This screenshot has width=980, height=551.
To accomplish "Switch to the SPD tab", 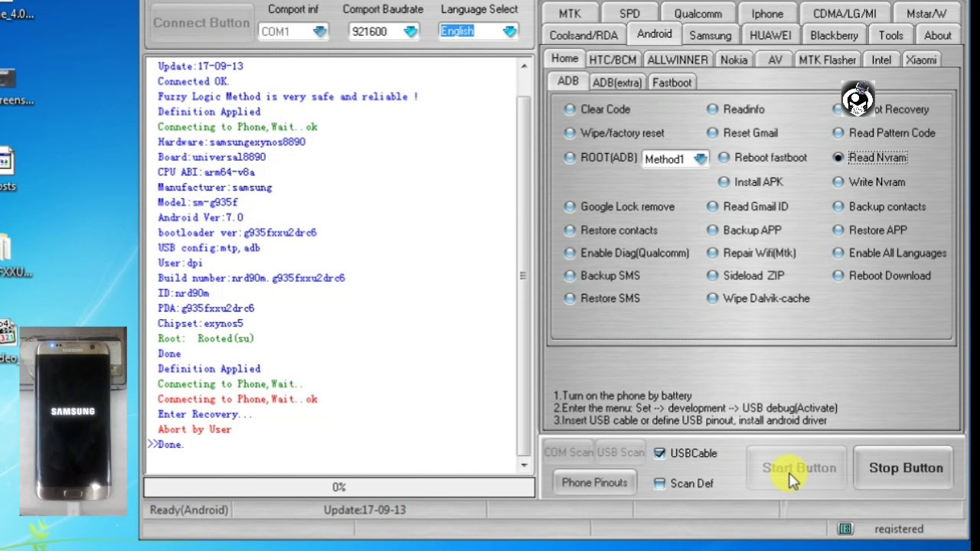I will pos(629,14).
